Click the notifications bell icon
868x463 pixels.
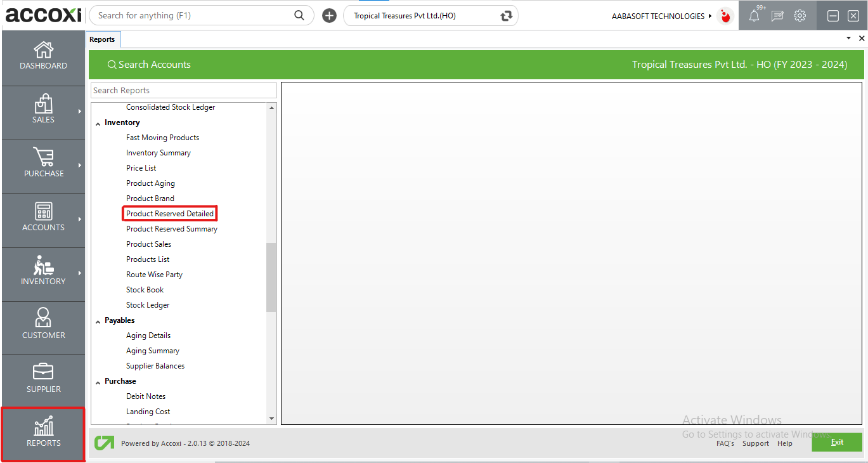(754, 16)
